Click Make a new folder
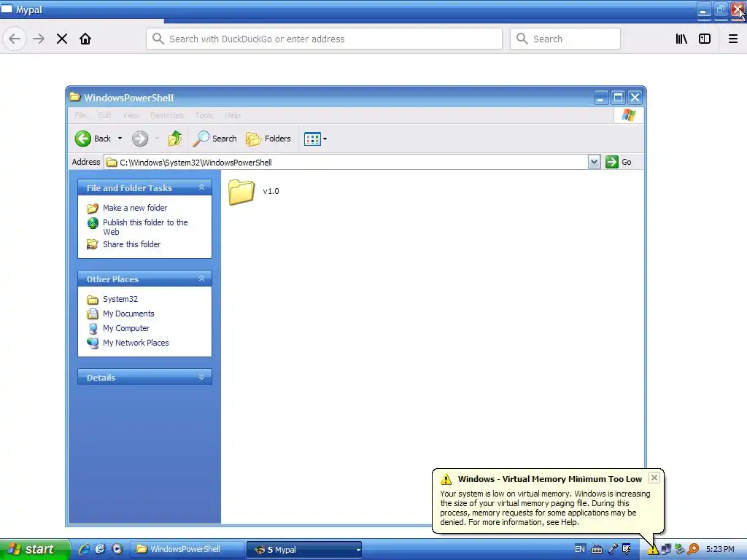The image size is (747, 560). (135, 208)
